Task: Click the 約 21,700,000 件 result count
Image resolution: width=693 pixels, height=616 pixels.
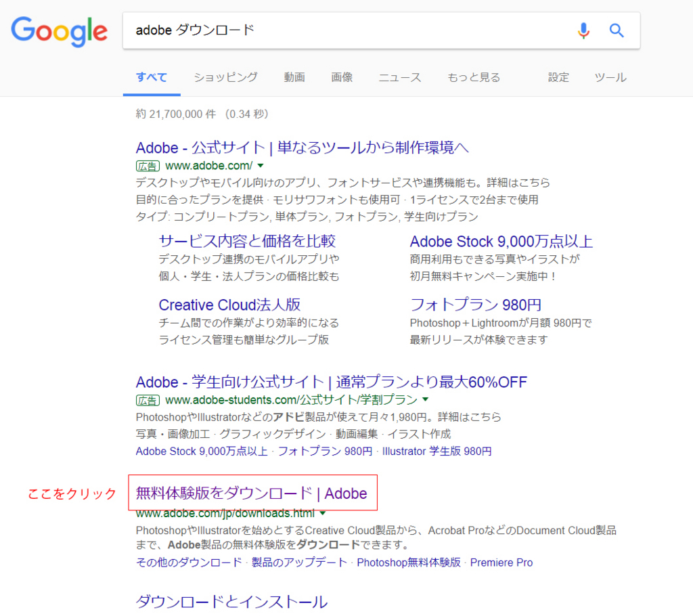Action: tap(176, 114)
